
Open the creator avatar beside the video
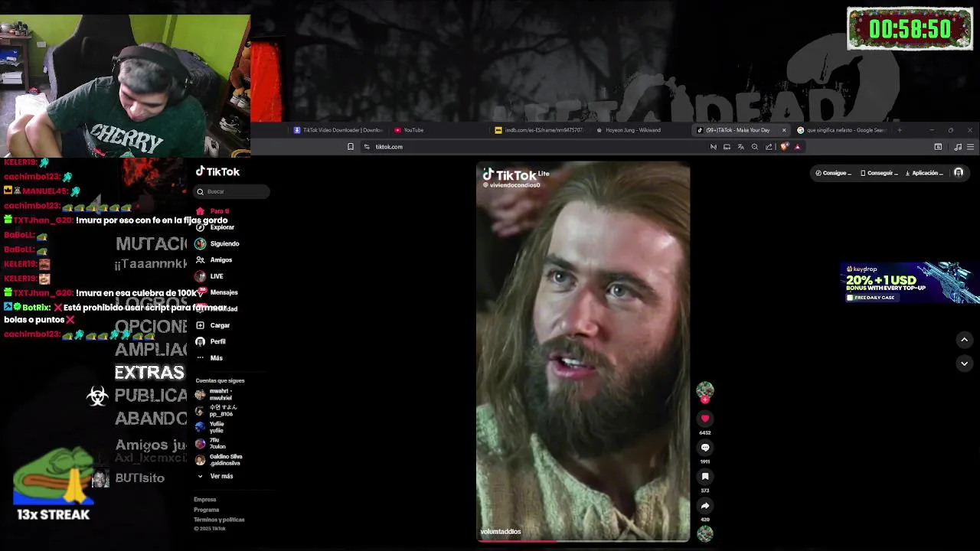click(705, 390)
